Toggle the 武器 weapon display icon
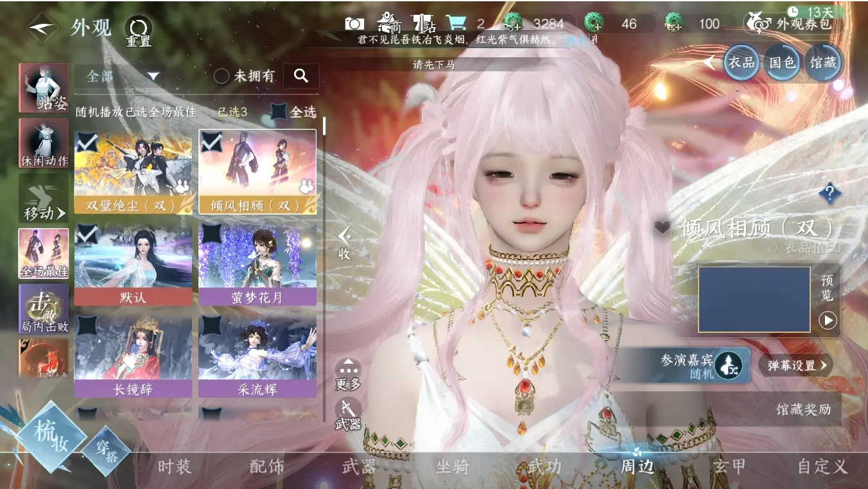 tap(348, 414)
